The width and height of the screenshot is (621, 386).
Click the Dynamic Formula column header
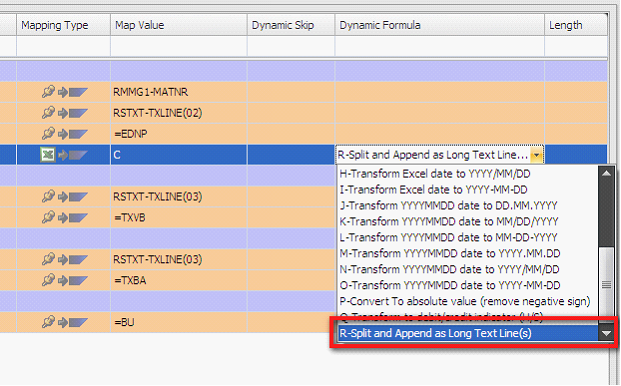tap(440, 25)
